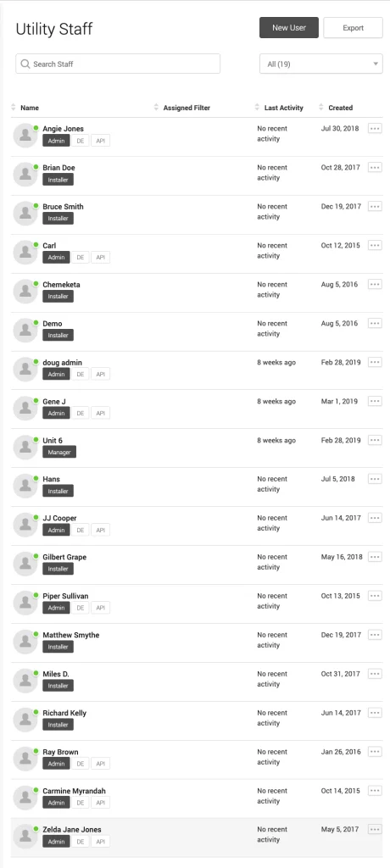The height and width of the screenshot is (868, 390).
Task: Sort by the Last Activity column header
Action: tap(284, 108)
